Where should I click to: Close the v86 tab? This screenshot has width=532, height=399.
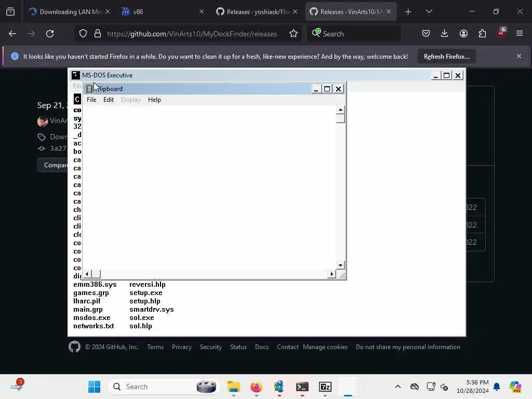[x=201, y=11]
